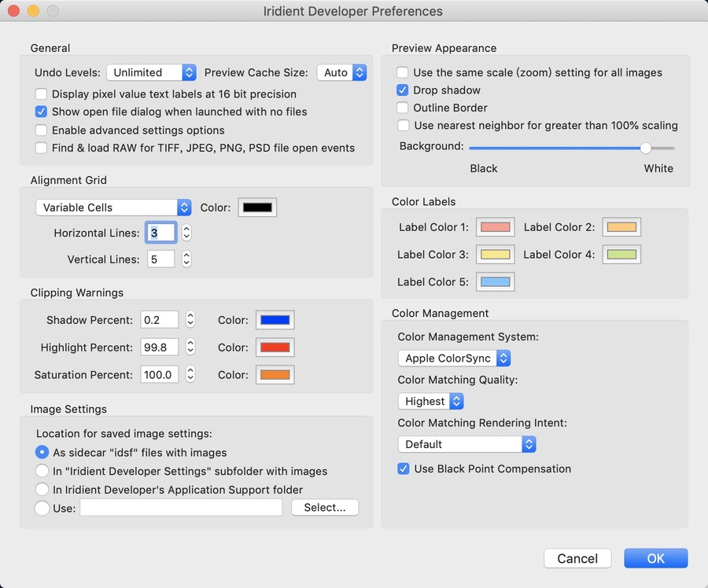Click the Vertical Lines input field
This screenshot has width=708, height=588.
click(160, 259)
